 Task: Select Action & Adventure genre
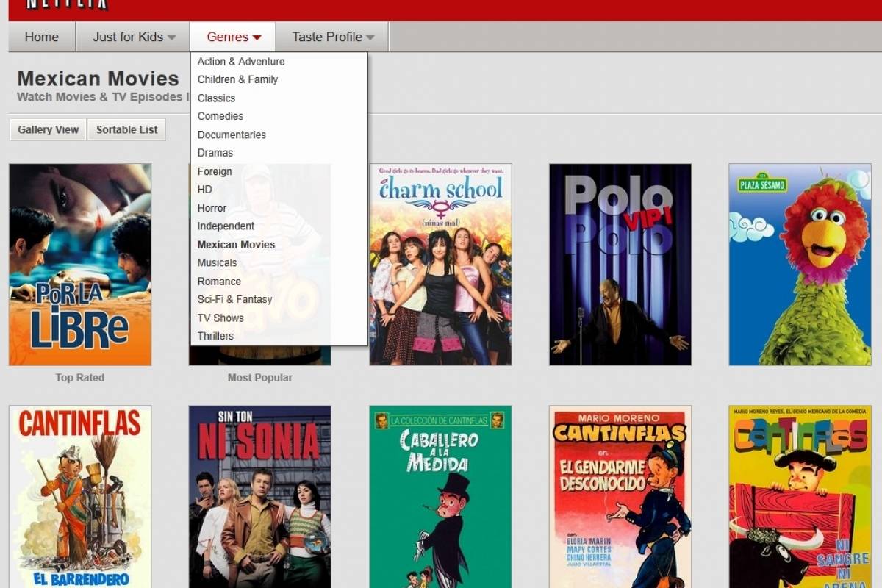coord(241,62)
